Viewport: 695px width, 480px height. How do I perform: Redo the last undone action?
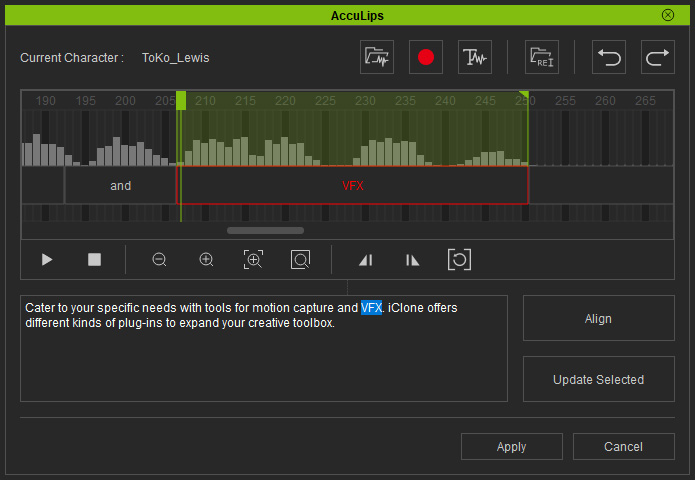(657, 57)
